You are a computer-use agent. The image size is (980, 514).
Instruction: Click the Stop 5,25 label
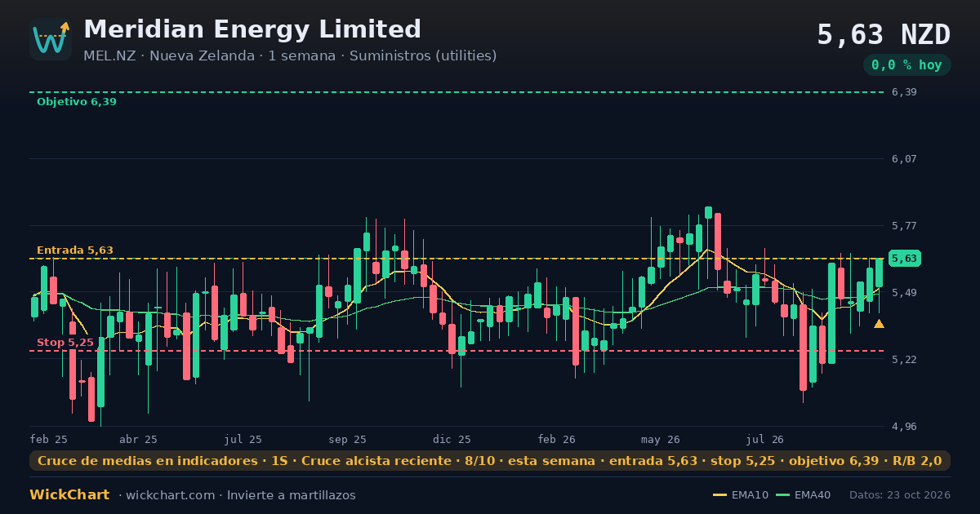(65, 343)
